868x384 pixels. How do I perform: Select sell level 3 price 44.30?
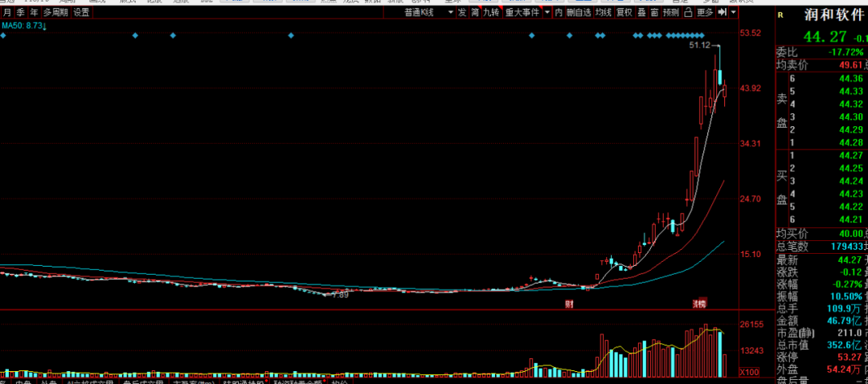(851, 117)
